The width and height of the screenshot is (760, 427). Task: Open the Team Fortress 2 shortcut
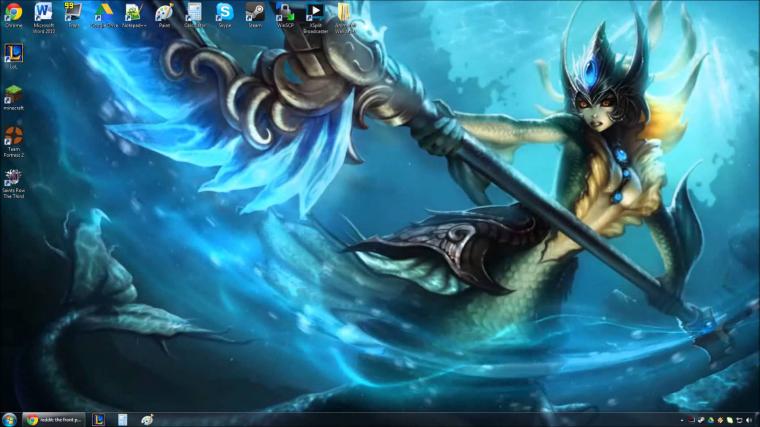14,142
